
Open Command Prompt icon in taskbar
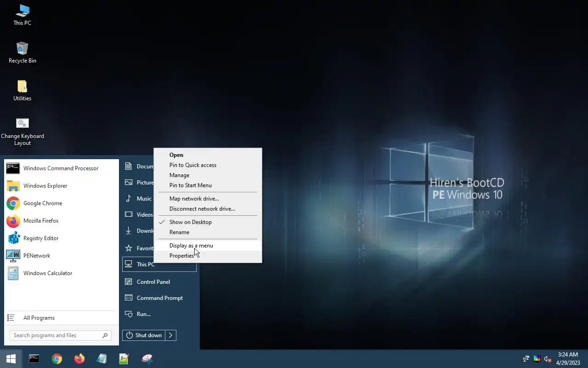(x=34, y=359)
